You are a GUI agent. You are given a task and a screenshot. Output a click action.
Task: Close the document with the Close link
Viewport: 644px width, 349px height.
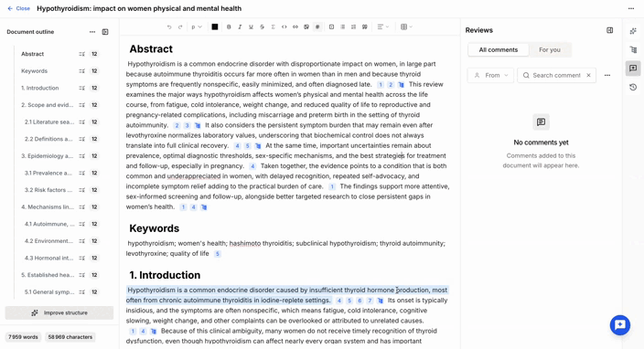[19, 8]
